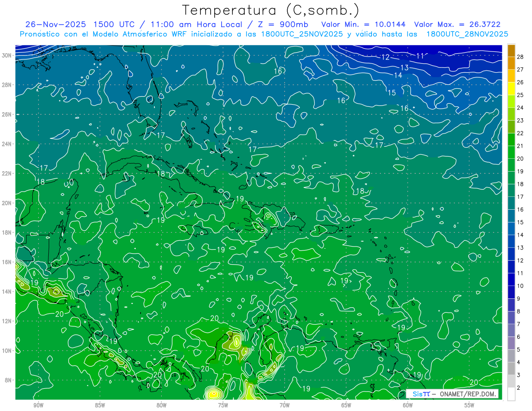This screenshot has width=532, height=411.
Task: Click the brown top swatch of the color bar
Action: 511,51
